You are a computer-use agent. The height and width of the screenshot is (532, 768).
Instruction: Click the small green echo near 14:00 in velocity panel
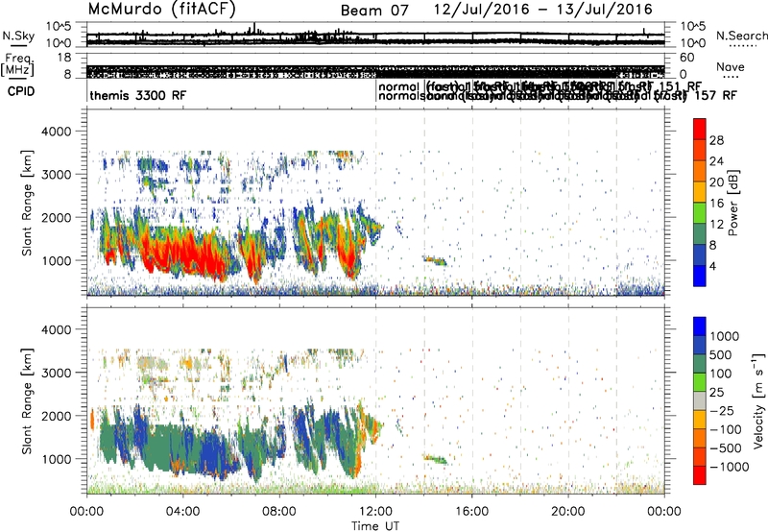pos(435,459)
